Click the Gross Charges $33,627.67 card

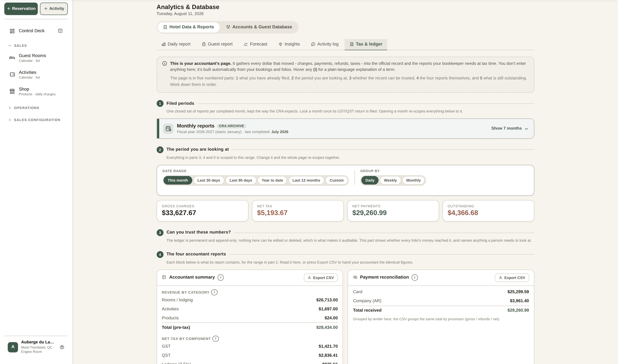pos(203,211)
